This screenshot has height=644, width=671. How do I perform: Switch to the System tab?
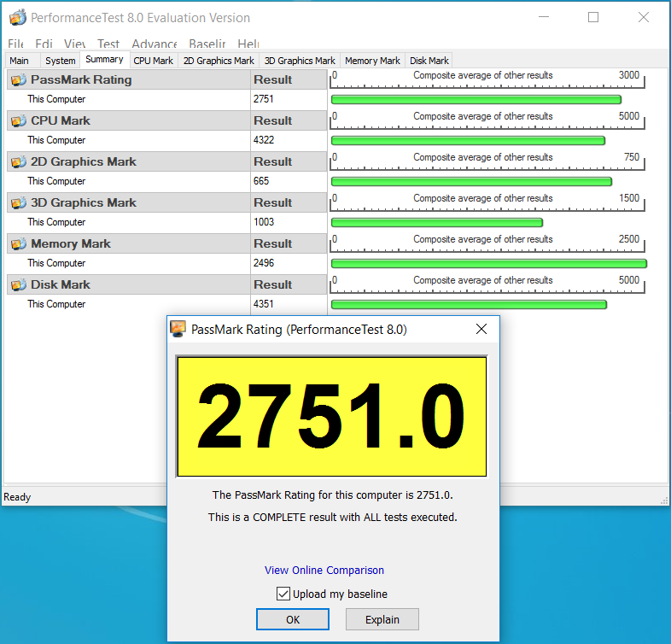[61, 61]
